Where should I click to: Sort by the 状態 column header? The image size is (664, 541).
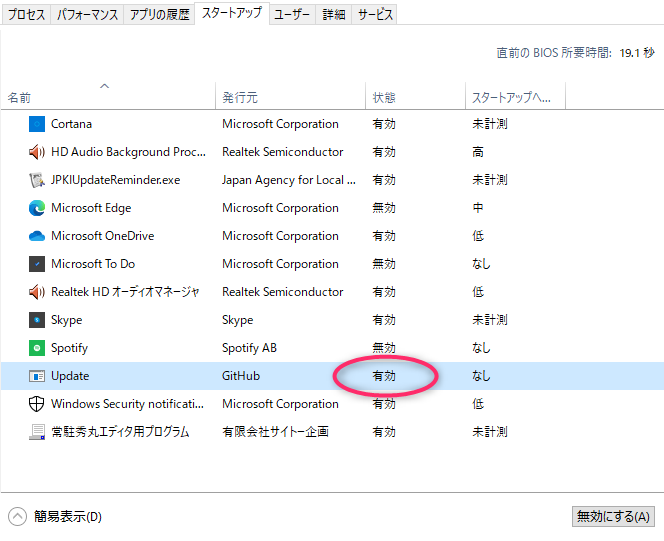[415, 96]
